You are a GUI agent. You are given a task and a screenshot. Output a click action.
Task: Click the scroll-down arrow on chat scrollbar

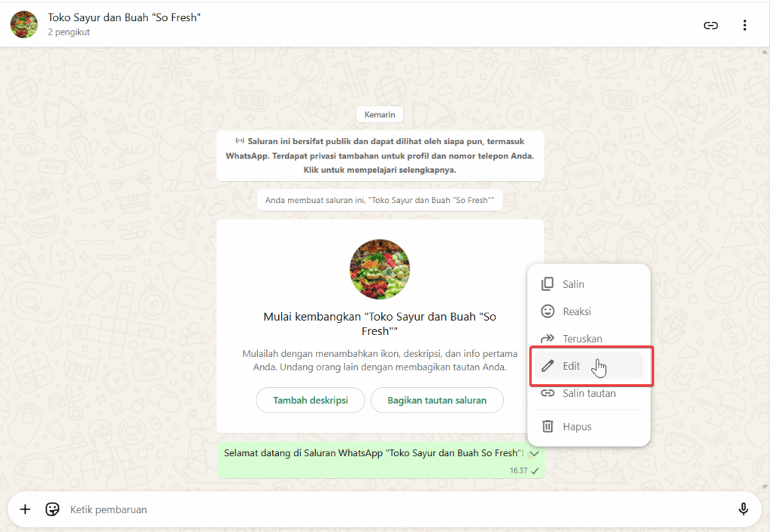[x=765, y=488]
